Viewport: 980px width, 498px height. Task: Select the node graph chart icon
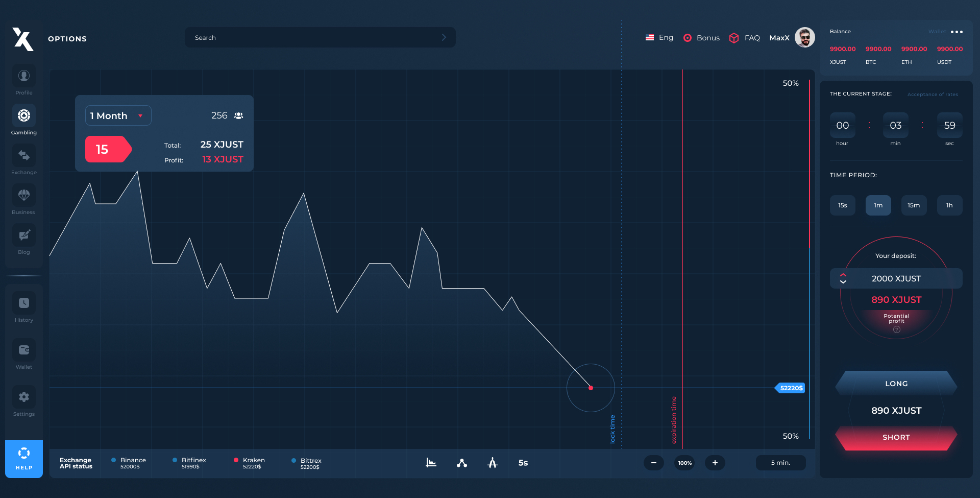pos(462,463)
